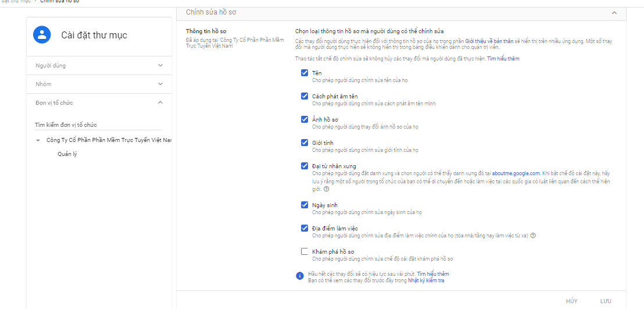The width and height of the screenshot is (644, 309).
Task: Open the aboutme.google.com link
Action: tap(516, 173)
